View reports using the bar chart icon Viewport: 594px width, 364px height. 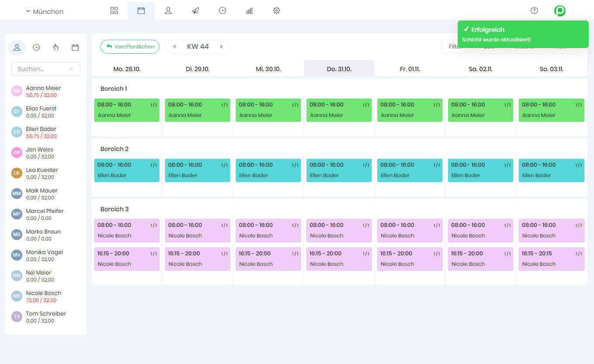(x=249, y=10)
